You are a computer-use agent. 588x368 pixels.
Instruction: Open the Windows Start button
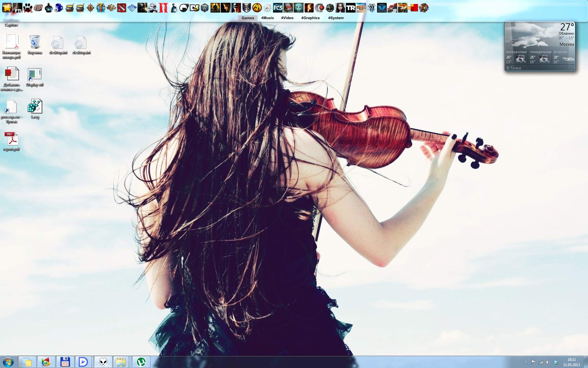point(8,362)
